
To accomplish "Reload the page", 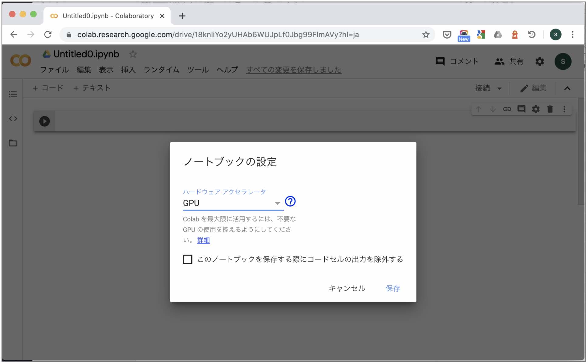I will click(48, 35).
